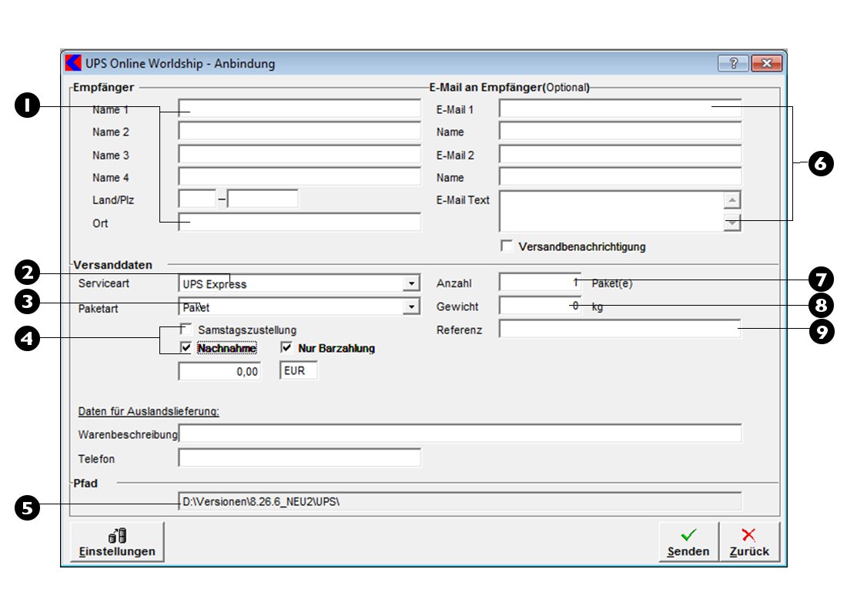Click the Paketart value Paket
Viewport: 847px width, 616px height.
[x=196, y=307]
